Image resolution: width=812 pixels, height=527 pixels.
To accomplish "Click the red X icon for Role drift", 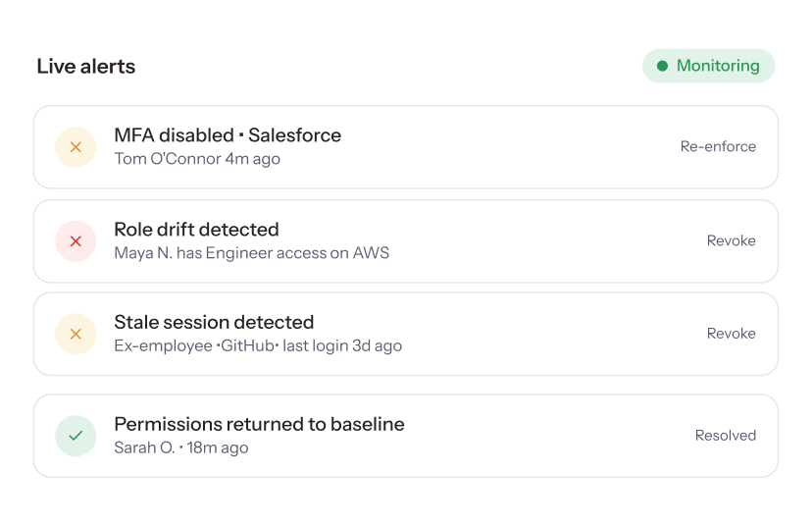I will (76, 241).
